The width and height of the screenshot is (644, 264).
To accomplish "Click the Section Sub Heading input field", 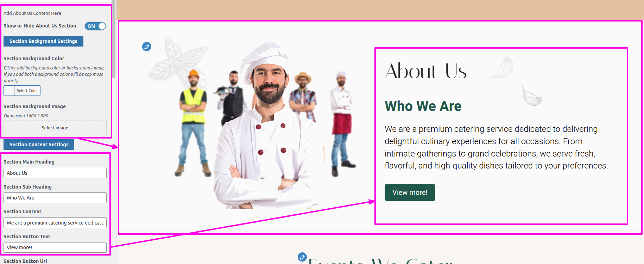I will pyautogui.click(x=55, y=198).
